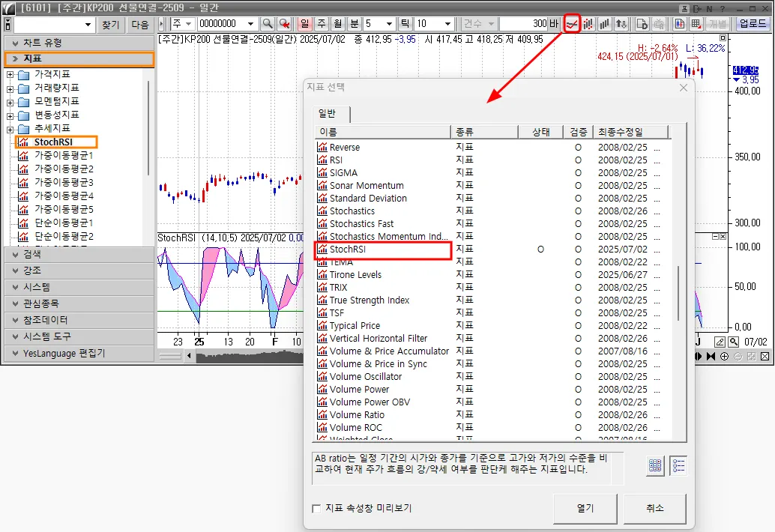
Task: Toggle the 월 monthly period button
Action: (337, 24)
